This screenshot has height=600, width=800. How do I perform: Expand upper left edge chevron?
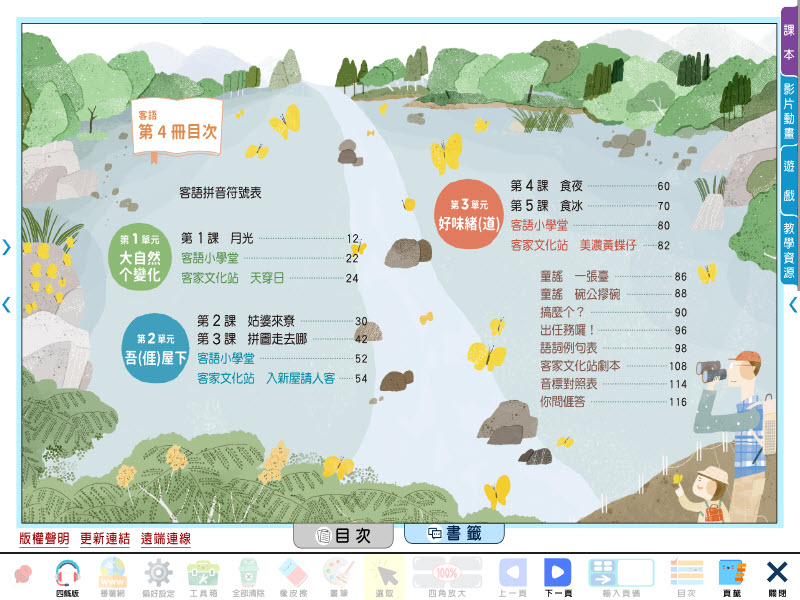coord(6,247)
